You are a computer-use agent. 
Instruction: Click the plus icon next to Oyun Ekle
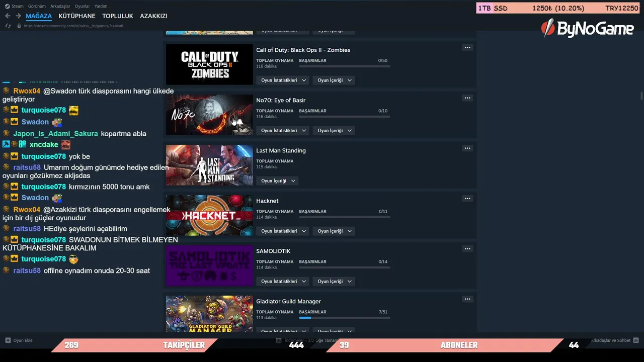click(x=8, y=340)
